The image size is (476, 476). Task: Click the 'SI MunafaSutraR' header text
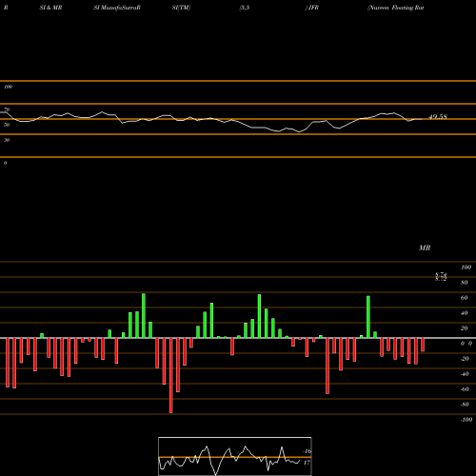point(117,8)
